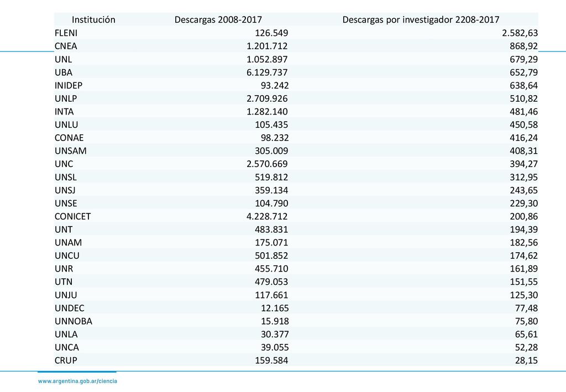Select the downloads value 4.228.712
566x392 pixels.
267,216
